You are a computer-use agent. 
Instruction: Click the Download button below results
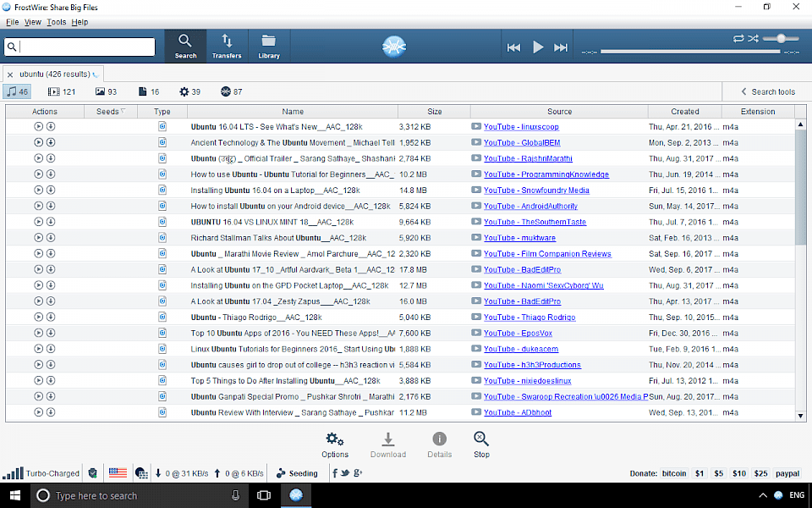click(x=388, y=445)
